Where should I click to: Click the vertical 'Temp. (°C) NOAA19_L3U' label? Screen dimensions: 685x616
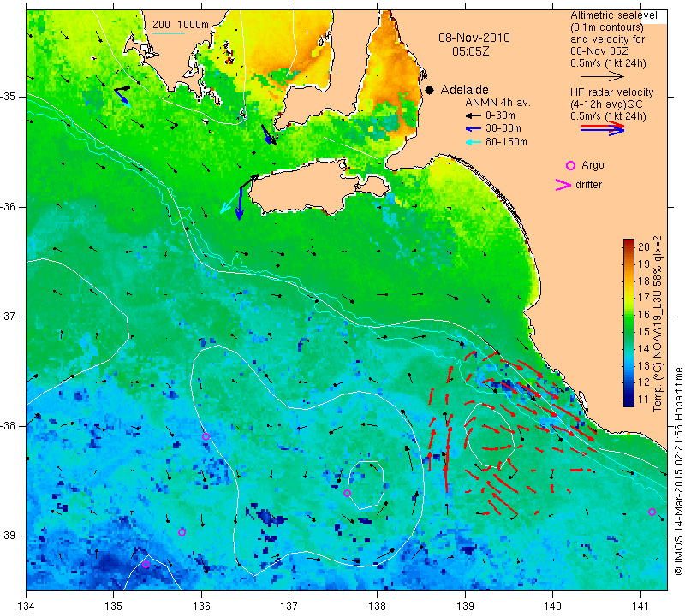tap(657, 324)
